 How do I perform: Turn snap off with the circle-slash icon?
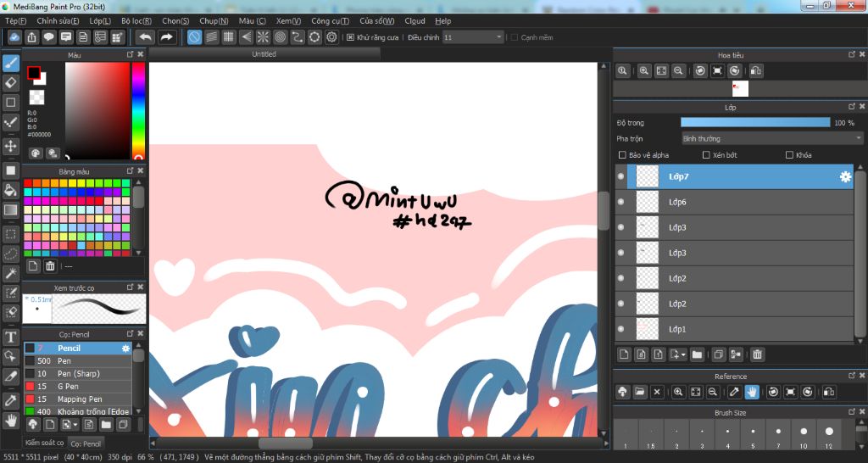point(194,37)
